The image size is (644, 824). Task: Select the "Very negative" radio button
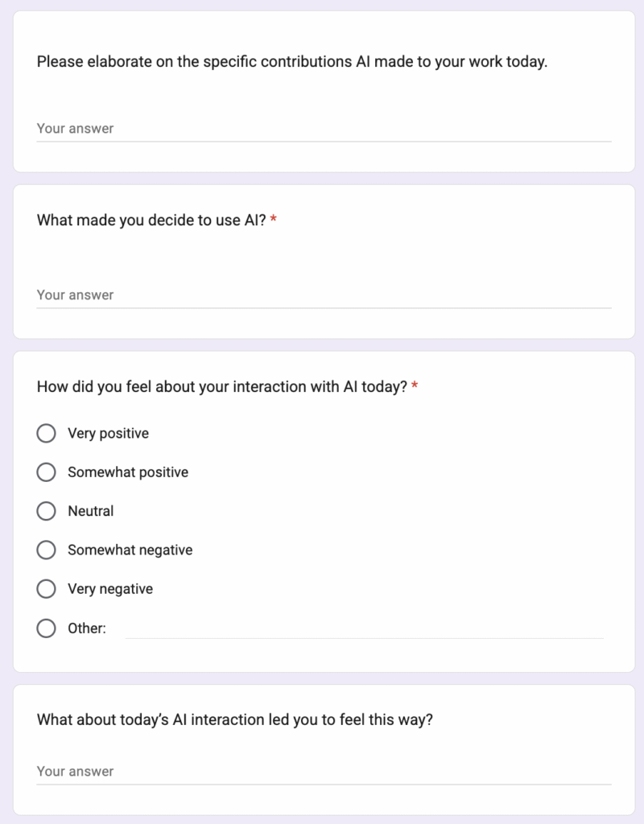point(47,589)
